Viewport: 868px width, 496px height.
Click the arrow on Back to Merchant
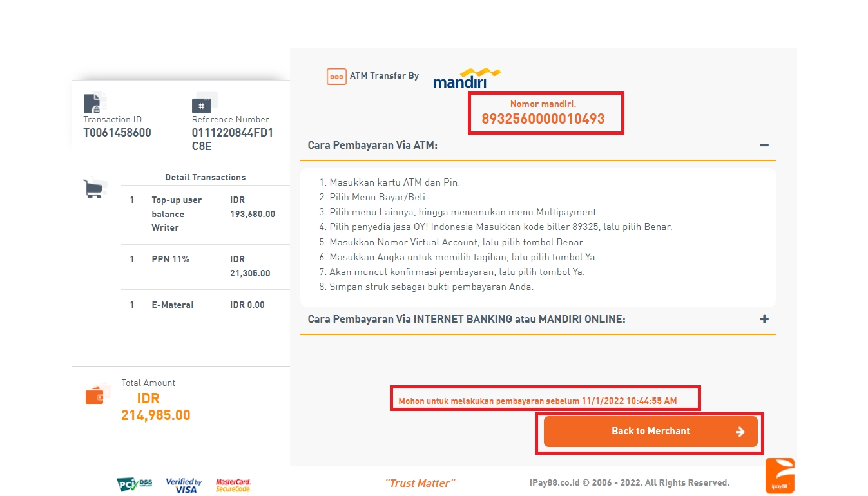click(x=740, y=432)
